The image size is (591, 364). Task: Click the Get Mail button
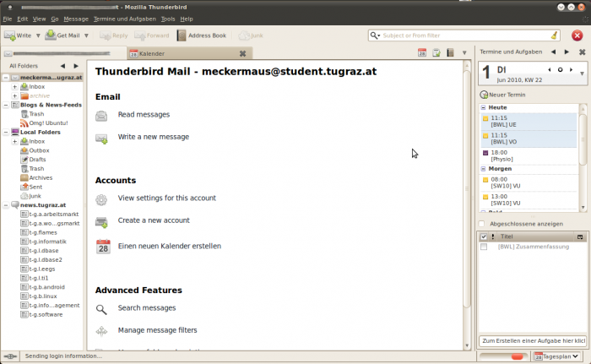click(62, 35)
